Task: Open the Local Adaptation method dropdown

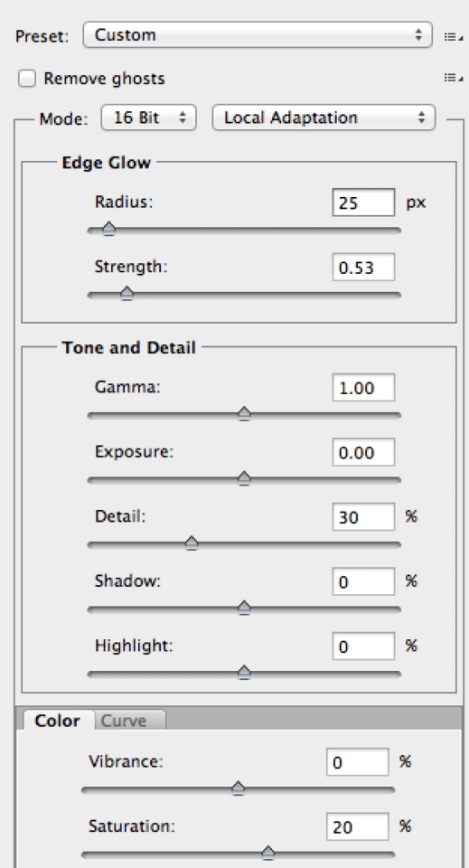Action: pos(324,118)
